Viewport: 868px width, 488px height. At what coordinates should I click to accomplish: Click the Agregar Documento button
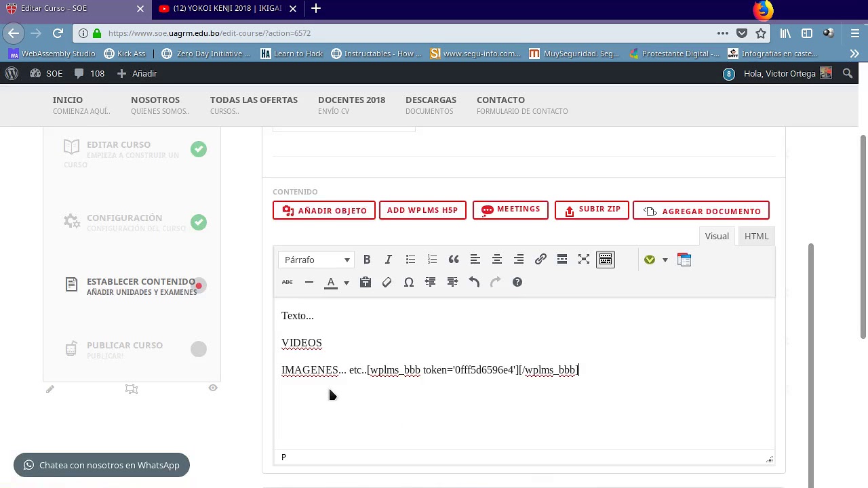pos(701,211)
